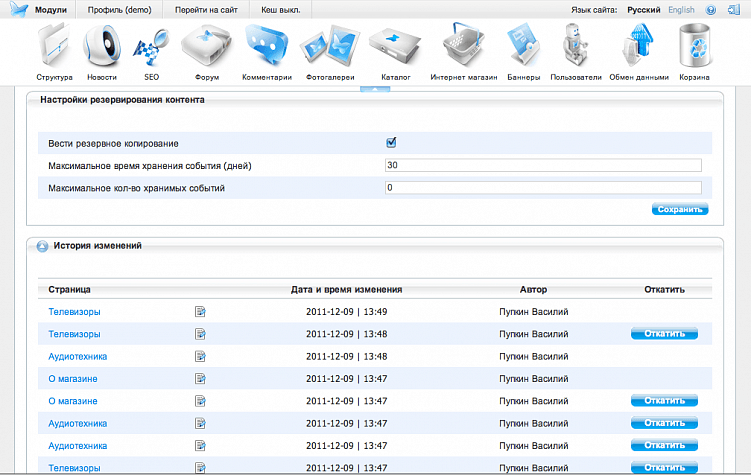This screenshot has width=751, height=475.
Task: Open the Модули tab
Action: 45,9
